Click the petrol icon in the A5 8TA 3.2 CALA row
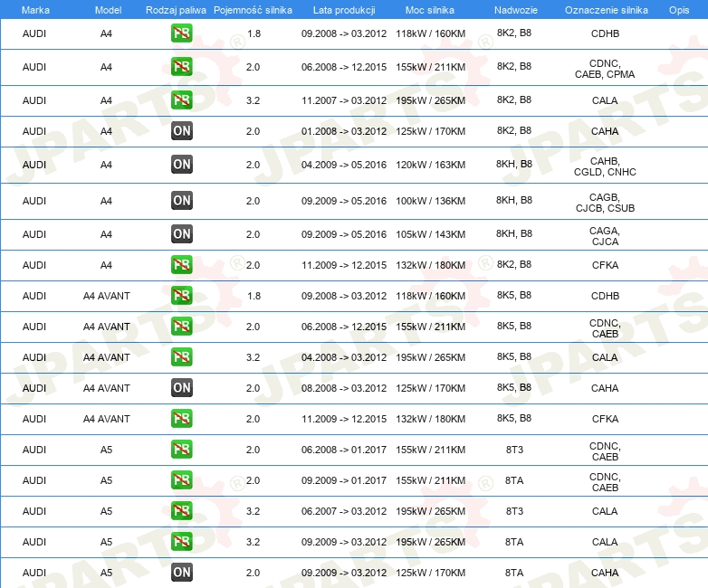Viewport: 708px width, 588px height. pos(181,542)
